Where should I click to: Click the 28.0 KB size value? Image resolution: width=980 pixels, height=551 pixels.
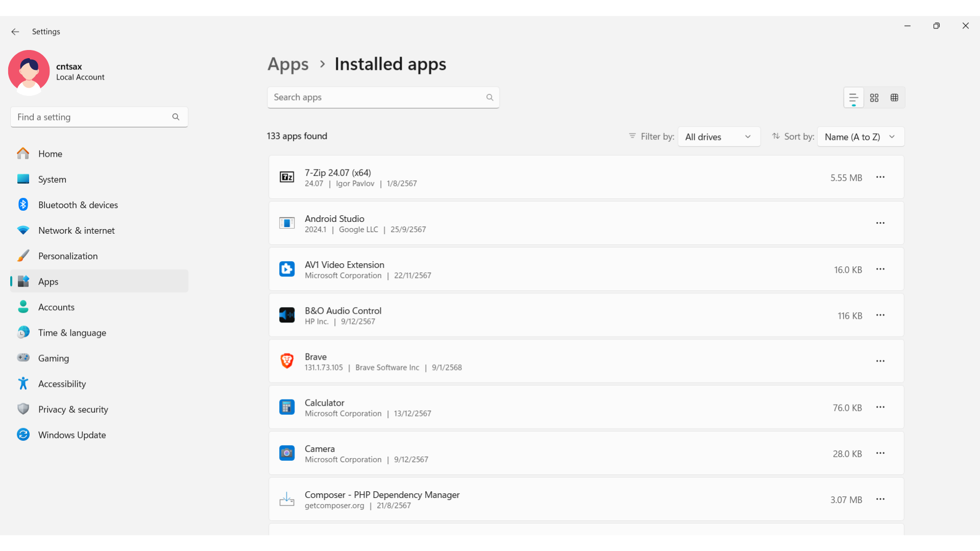847,454
